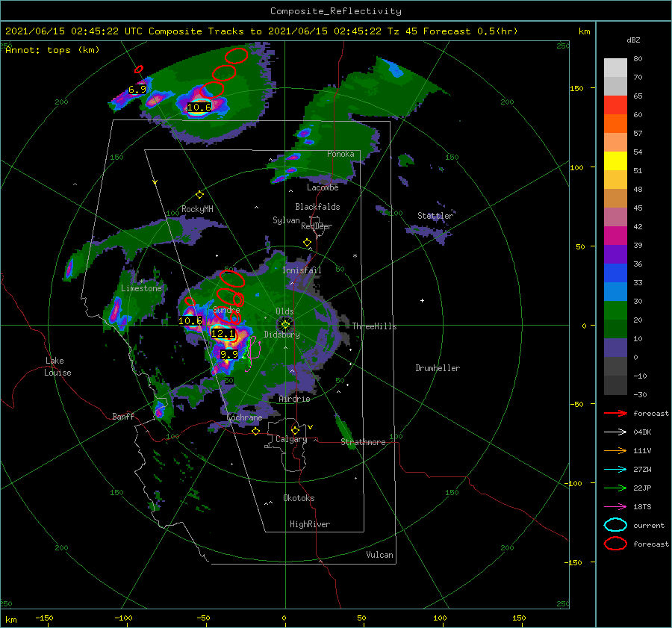Click the RedDeer city label
The image size is (672, 628).
pyautogui.click(x=317, y=226)
